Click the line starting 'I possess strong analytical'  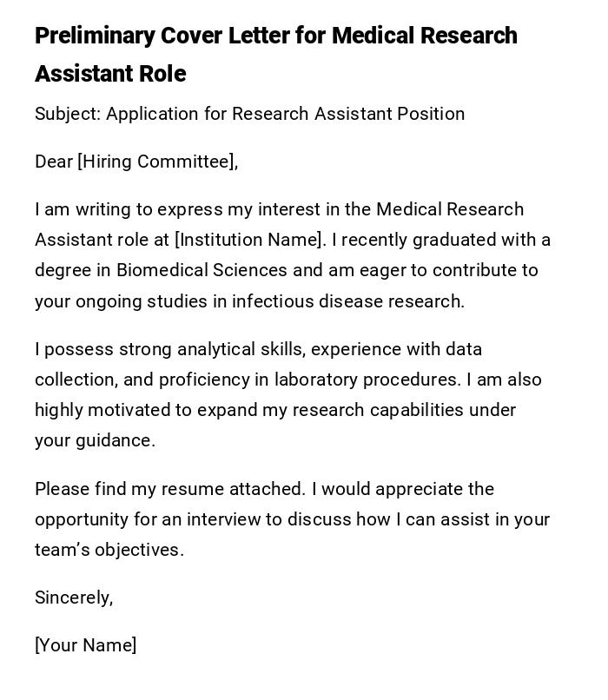(258, 349)
